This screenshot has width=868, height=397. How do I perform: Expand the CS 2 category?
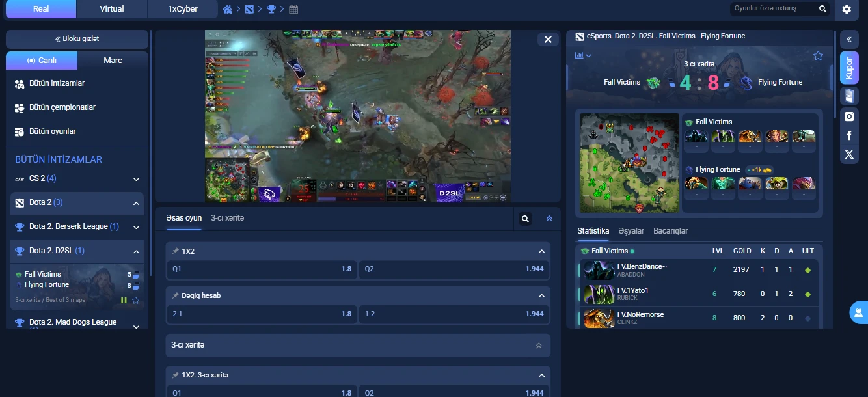point(137,179)
